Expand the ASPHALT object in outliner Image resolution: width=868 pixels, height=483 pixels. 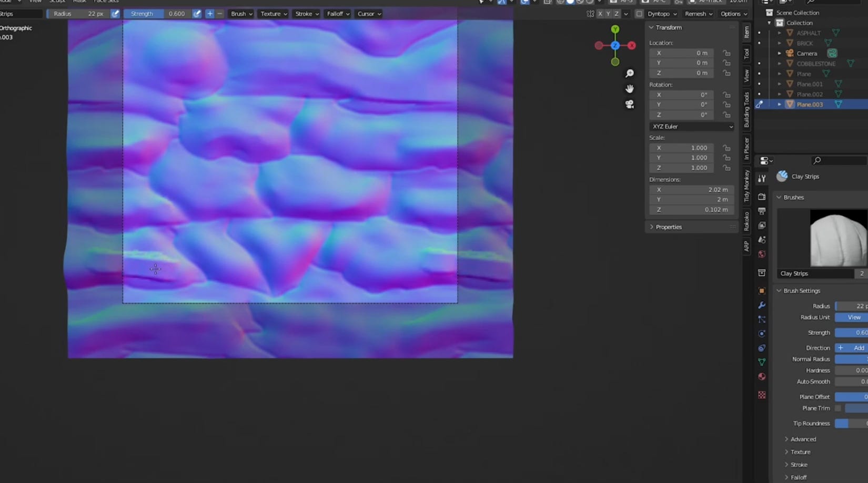point(780,33)
